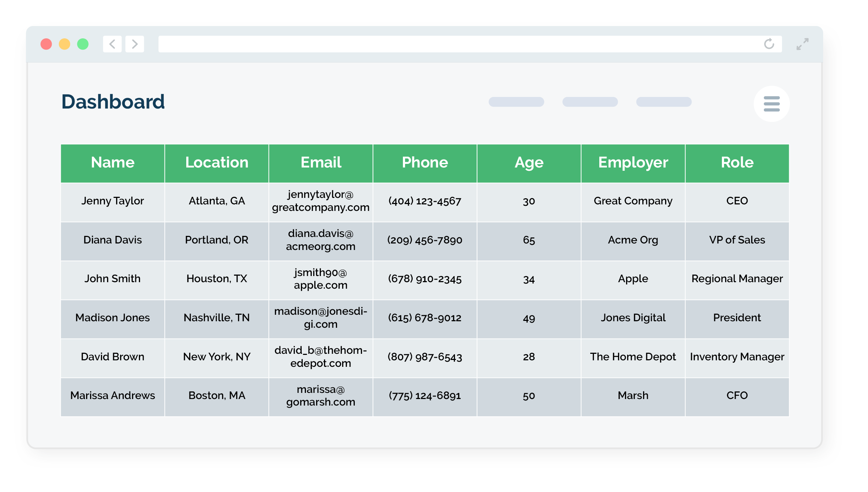
Task: Click the Dashboard heading
Action: point(113,102)
